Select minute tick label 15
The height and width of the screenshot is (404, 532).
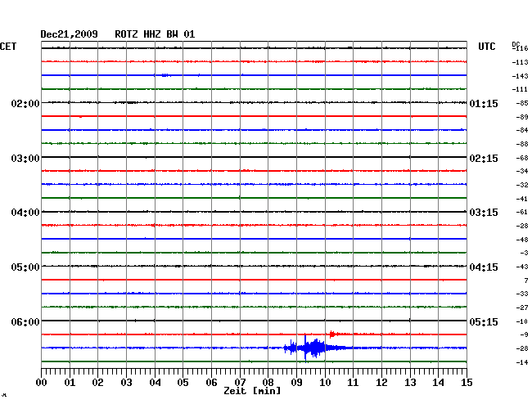[x=467, y=383]
